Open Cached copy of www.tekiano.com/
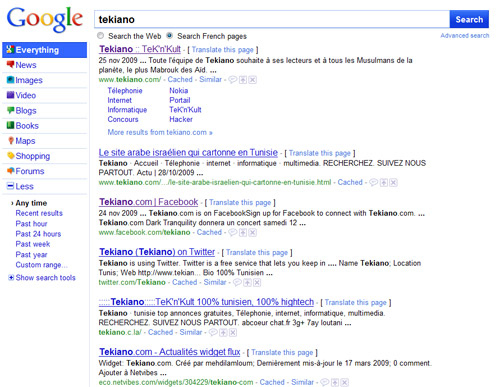 [x=180, y=80]
